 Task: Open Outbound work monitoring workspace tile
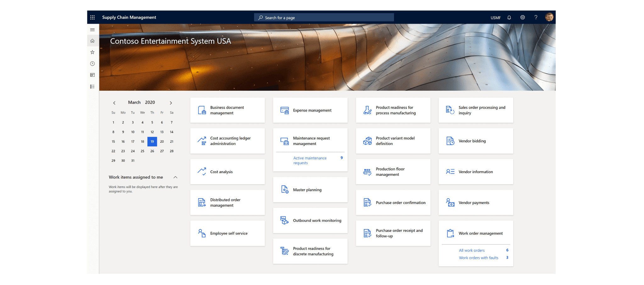310,220
